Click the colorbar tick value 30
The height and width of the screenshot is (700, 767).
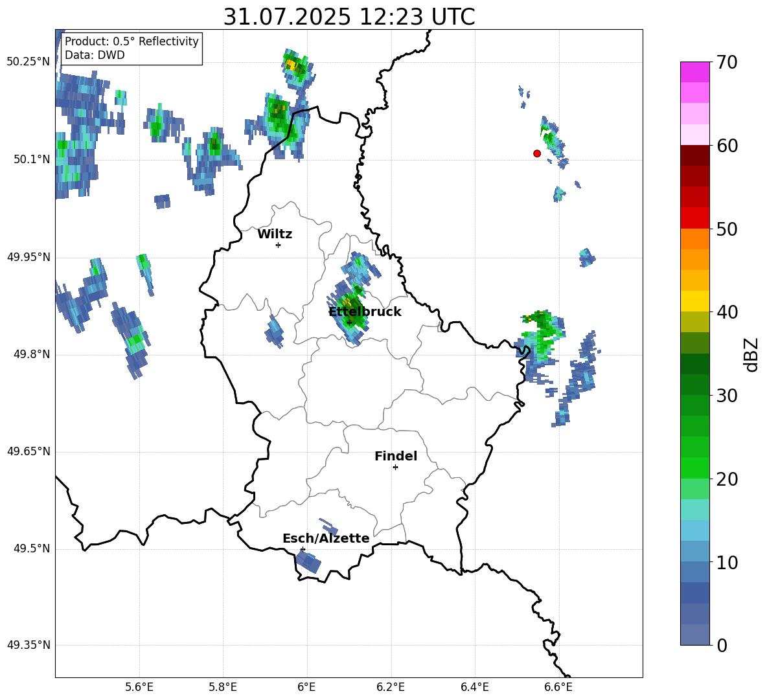pyautogui.click(x=727, y=396)
